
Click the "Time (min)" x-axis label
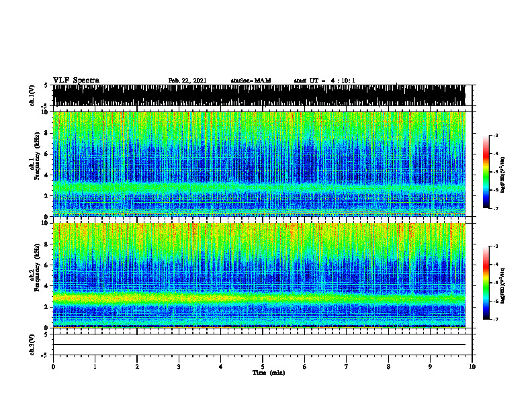(x=269, y=373)
